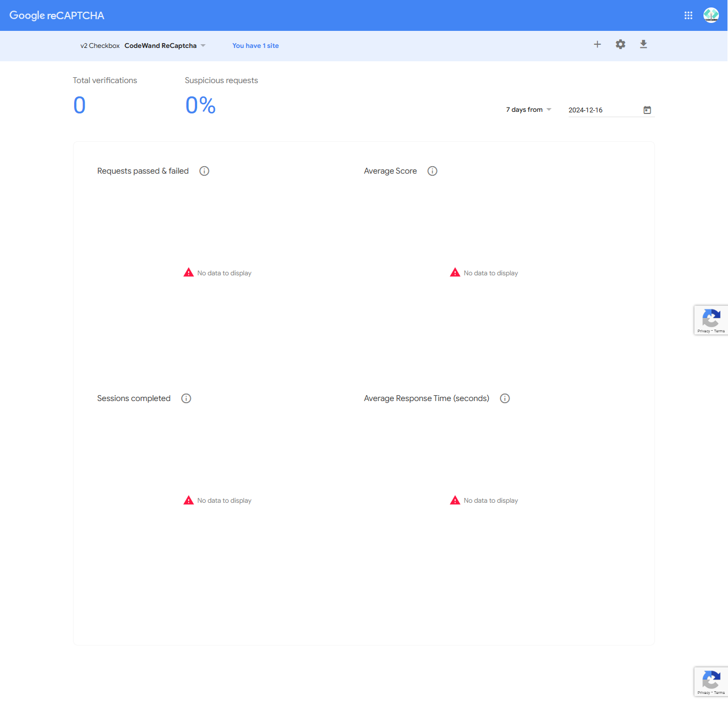
Task: Show info for Sessions completed chart
Action: pyautogui.click(x=186, y=398)
